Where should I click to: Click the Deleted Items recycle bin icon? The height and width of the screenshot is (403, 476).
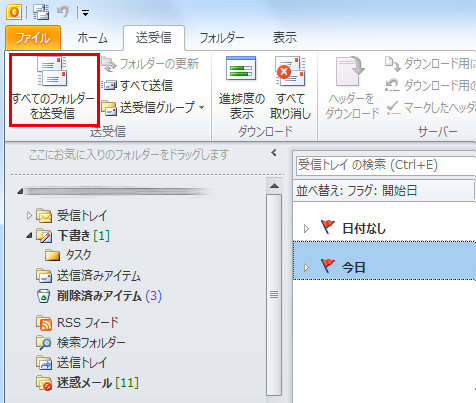[x=43, y=296]
